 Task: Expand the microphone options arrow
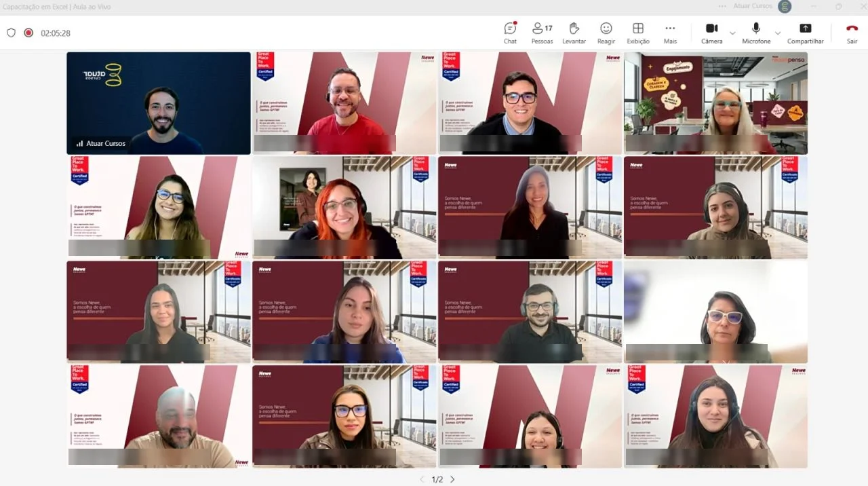778,33
